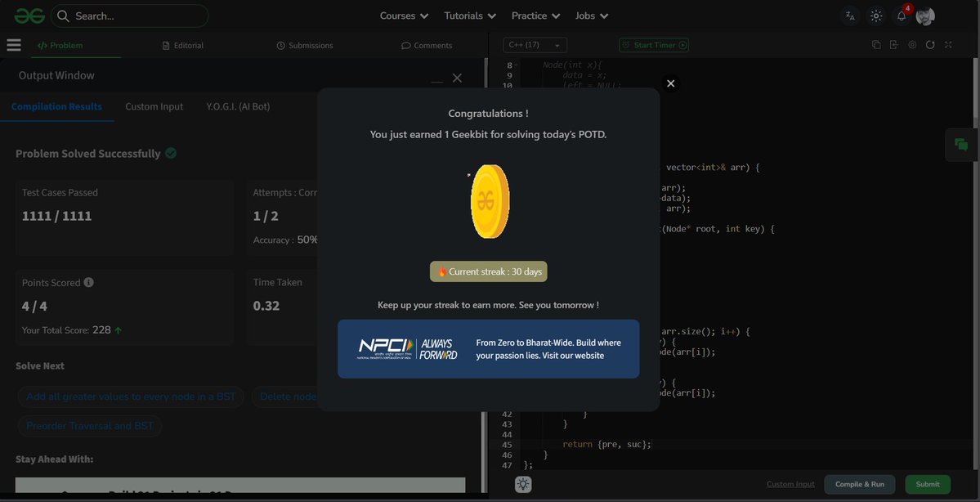Switch to the Problem tab
980x502 pixels.
click(x=60, y=45)
